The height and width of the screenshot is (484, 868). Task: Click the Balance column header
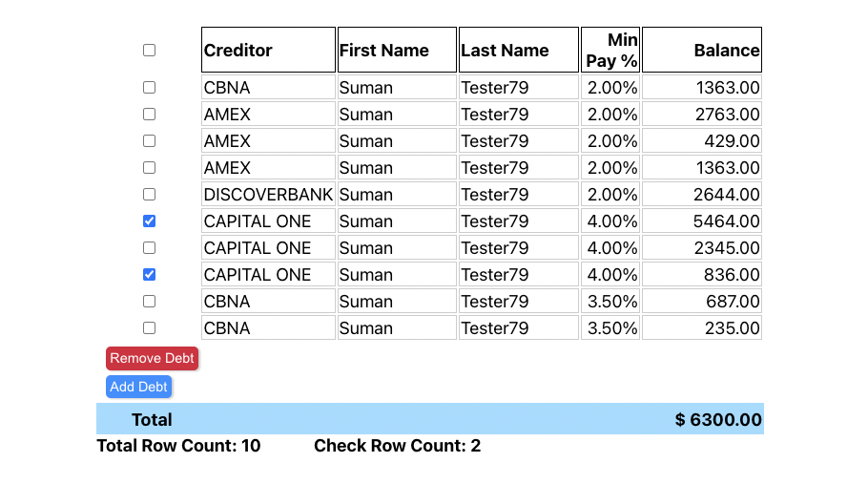click(702, 50)
